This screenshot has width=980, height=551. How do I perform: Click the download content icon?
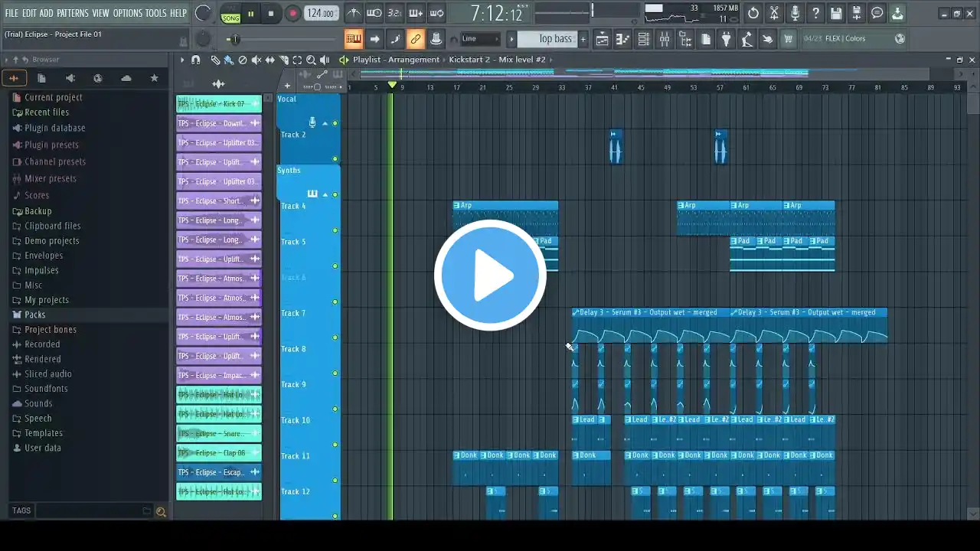[x=898, y=13]
